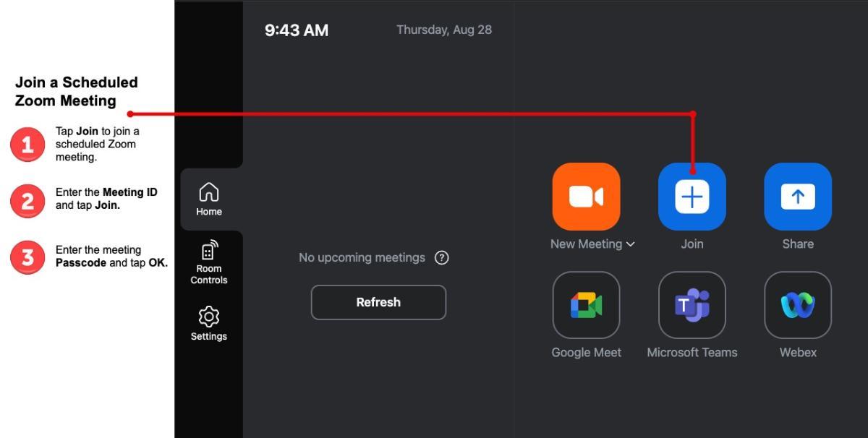Refresh the upcoming meetings list
Screen dimensions: 868x438
tap(378, 302)
